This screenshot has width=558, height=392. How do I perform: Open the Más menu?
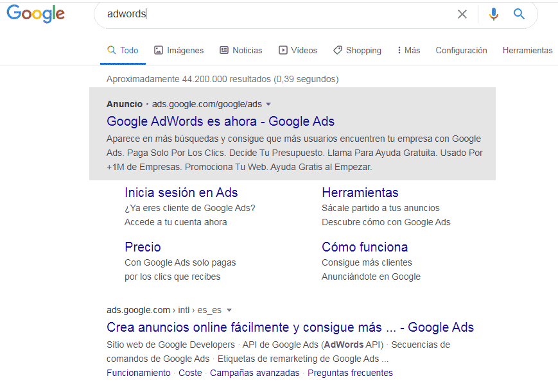[x=409, y=50]
